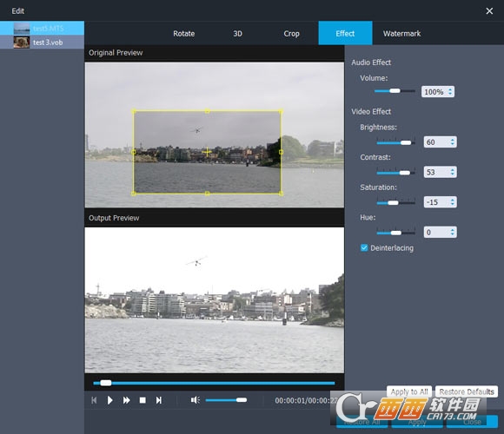
Task: Click the video timeline progress handle
Action: coord(106,383)
